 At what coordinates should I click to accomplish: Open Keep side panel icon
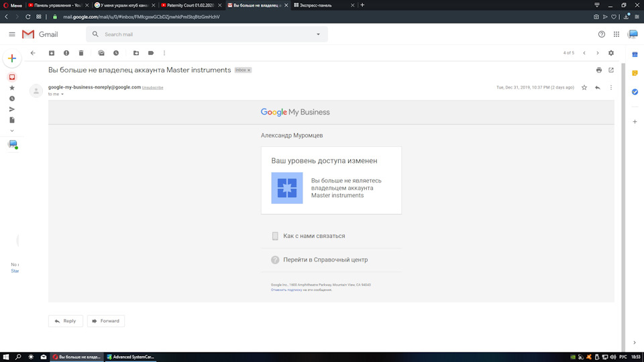(635, 73)
